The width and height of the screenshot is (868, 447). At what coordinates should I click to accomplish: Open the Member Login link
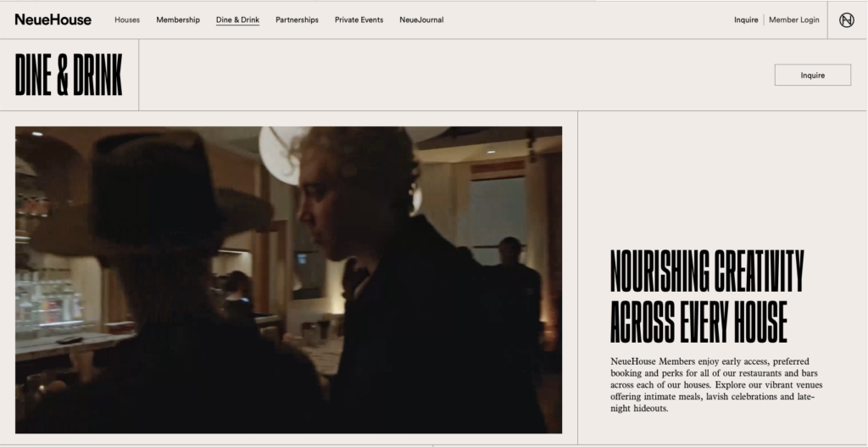[793, 20]
